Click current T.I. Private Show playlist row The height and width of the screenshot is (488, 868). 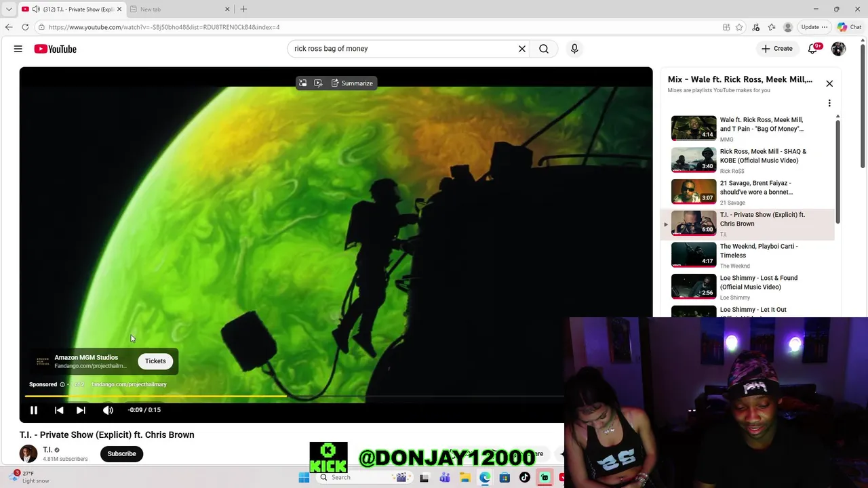pos(748,224)
